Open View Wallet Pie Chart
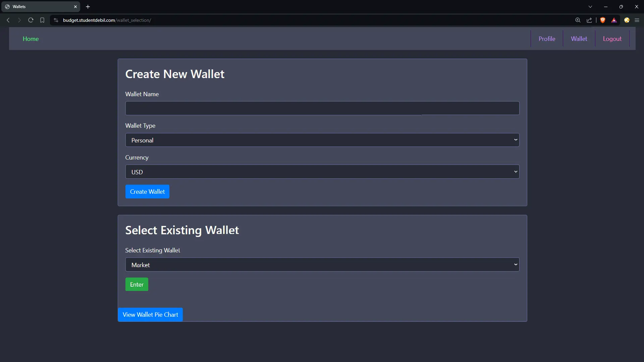 click(150, 315)
